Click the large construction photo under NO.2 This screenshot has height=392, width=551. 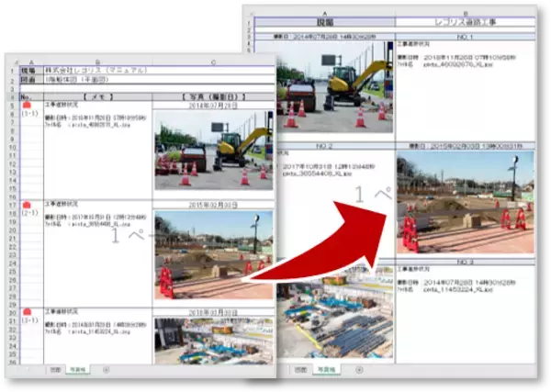466,202
